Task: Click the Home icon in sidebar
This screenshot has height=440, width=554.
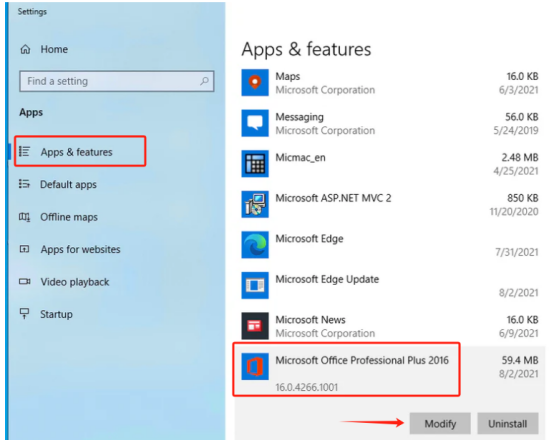Action: (x=25, y=49)
